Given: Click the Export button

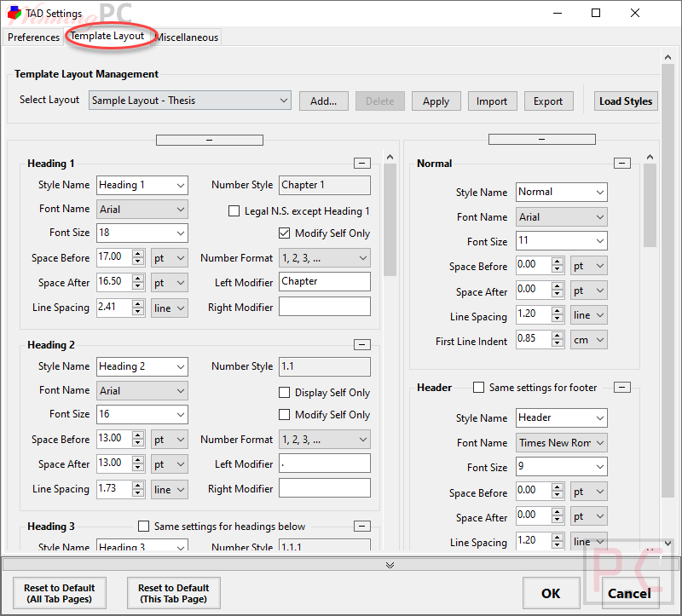Looking at the screenshot, I should 548,101.
